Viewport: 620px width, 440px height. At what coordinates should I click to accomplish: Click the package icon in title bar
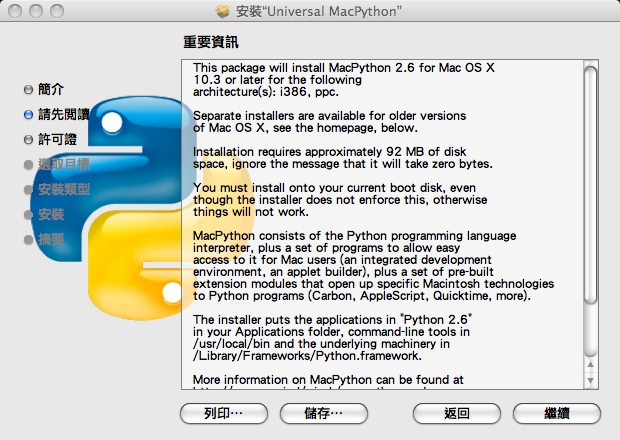pyautogui.click(x=223, y=11)
